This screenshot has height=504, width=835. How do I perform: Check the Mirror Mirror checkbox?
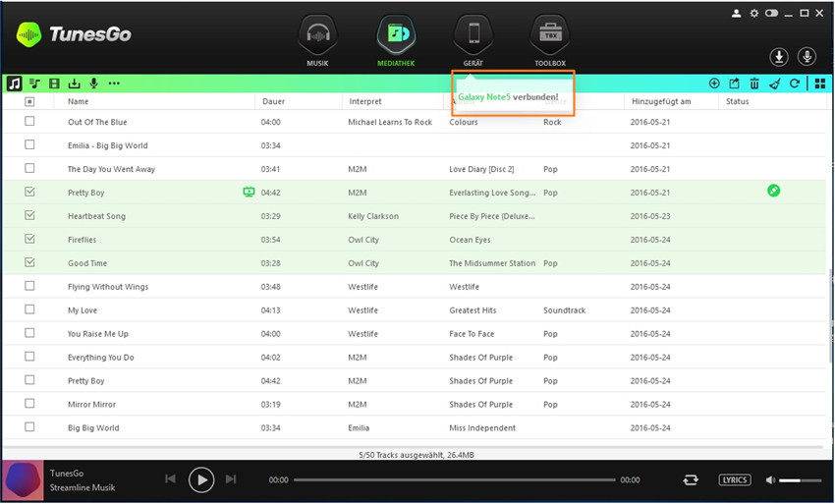pos(29,403)
